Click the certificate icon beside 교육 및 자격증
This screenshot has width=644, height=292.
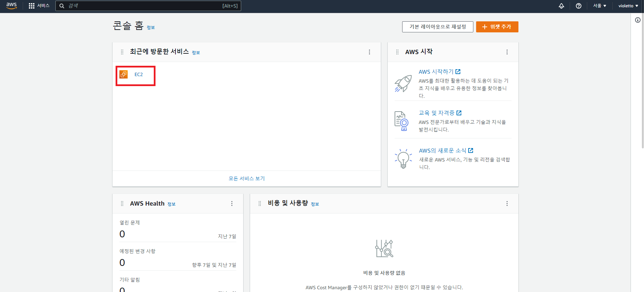(x=401, y=121)
